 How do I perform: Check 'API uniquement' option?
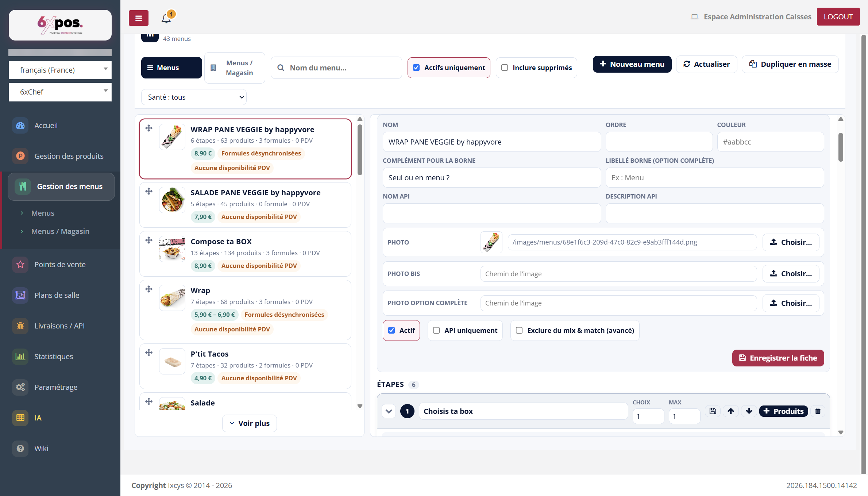436,330
